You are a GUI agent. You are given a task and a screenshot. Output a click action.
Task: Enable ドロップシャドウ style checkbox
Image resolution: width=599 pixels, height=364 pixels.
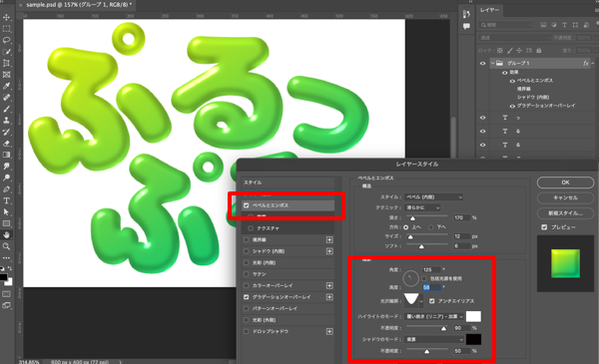[x=246, y=331]
